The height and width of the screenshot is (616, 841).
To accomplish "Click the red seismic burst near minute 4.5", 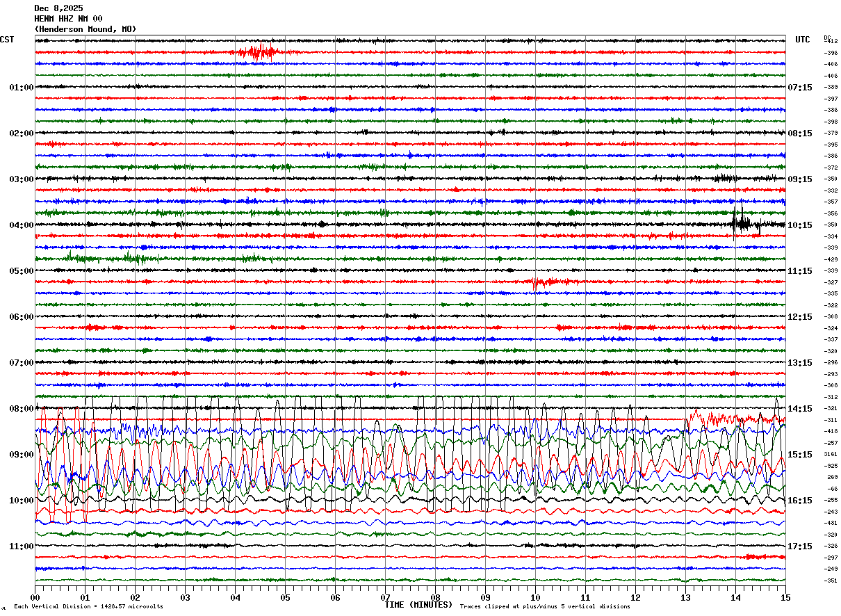I will 258,52.
